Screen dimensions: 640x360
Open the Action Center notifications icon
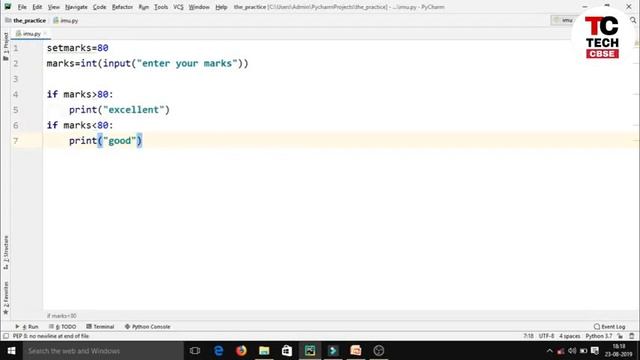tap(595, 351)
